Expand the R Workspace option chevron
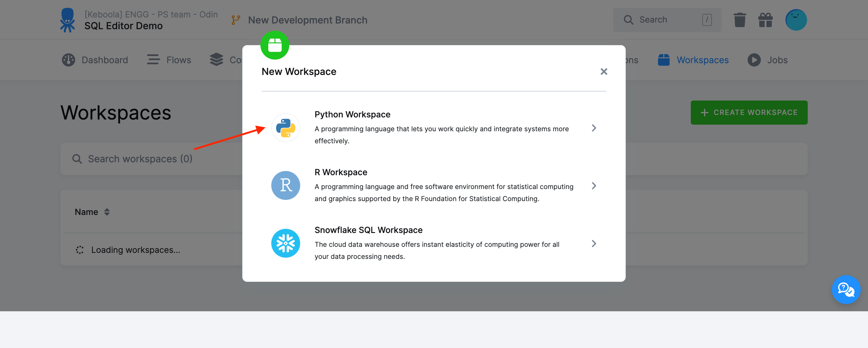The height and width of the screenshot is (348, 868). (594, 185)
